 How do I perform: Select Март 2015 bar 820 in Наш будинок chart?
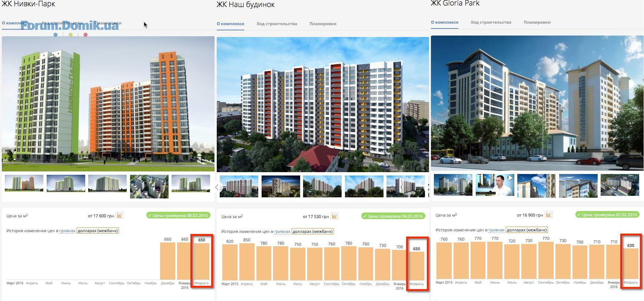(x=230, y=262)
